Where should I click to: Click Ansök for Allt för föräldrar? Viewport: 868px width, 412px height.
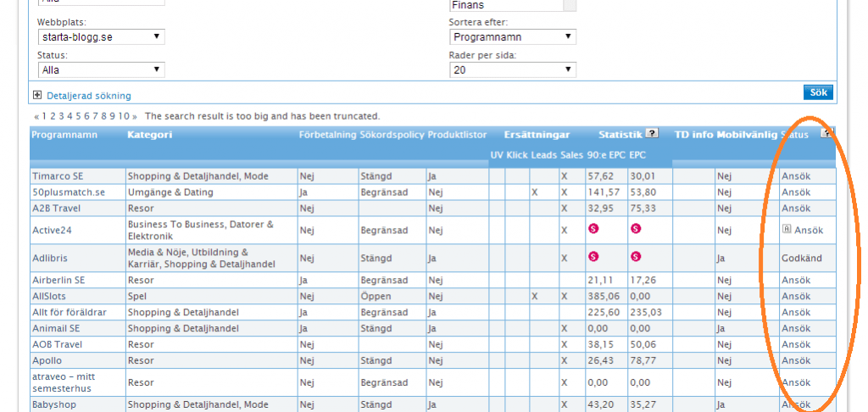pyautogui.click(x=796, y=312)
